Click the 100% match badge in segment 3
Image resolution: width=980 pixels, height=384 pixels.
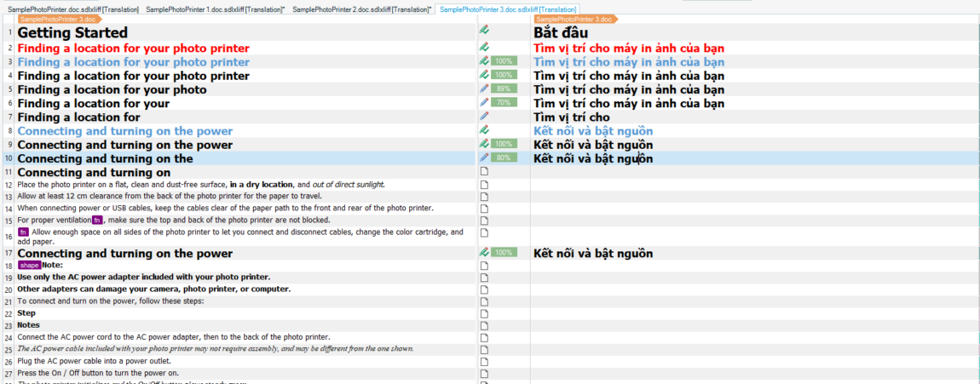pyautogui.click(x=504, y=61)
